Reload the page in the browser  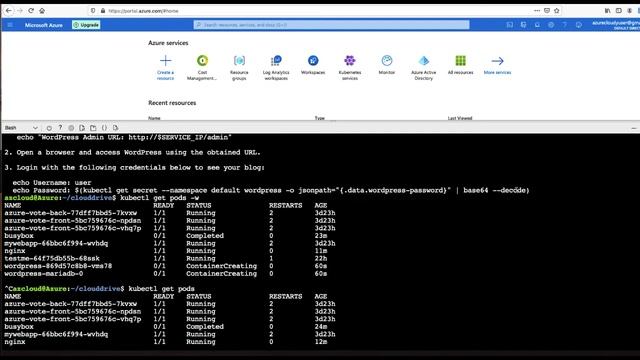(31, 11)
